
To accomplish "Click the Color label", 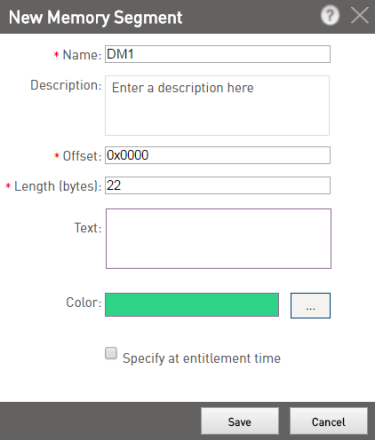I will tap(83, 303).
